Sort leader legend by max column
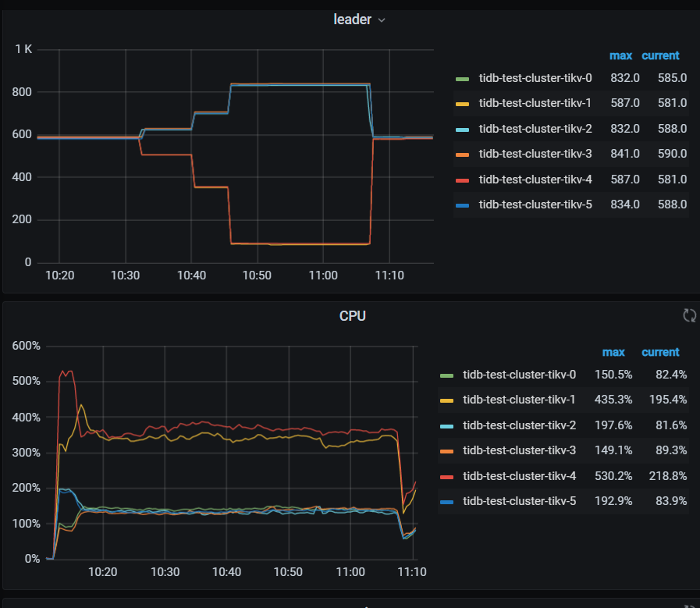Viewport: 700px width, 608px height. click(x=620, y=56)
